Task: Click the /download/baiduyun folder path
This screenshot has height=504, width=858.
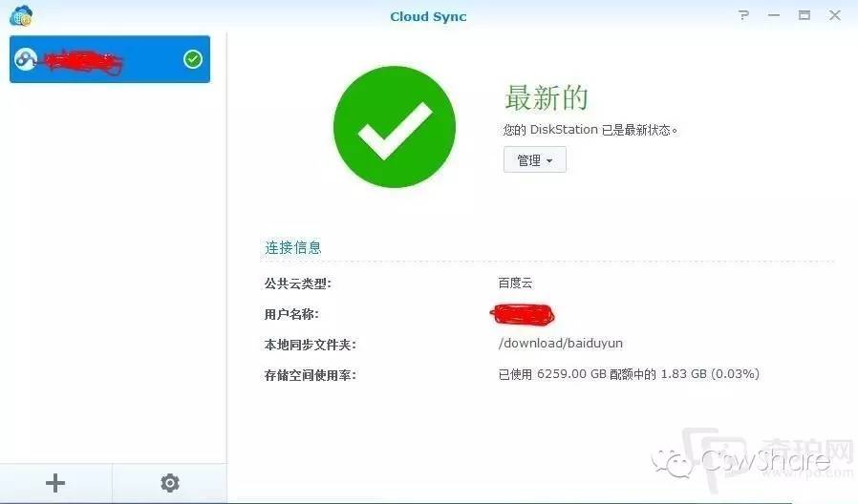Action: tap(560, 344)
